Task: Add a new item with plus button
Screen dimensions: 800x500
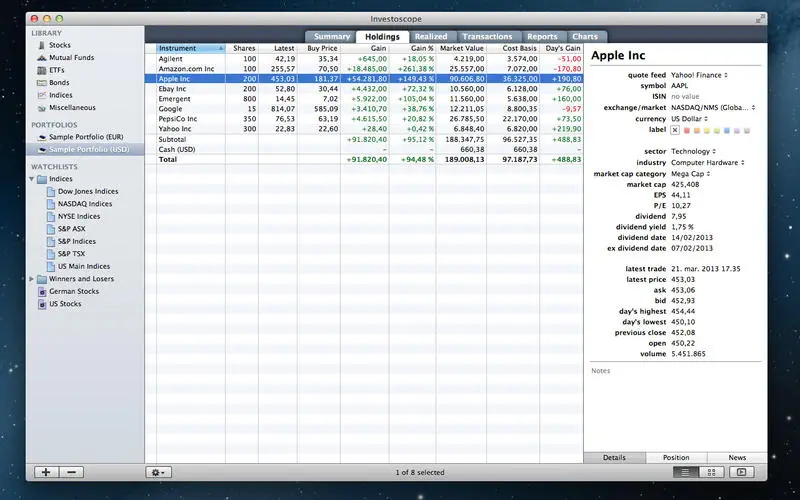Action: (46, 472)
